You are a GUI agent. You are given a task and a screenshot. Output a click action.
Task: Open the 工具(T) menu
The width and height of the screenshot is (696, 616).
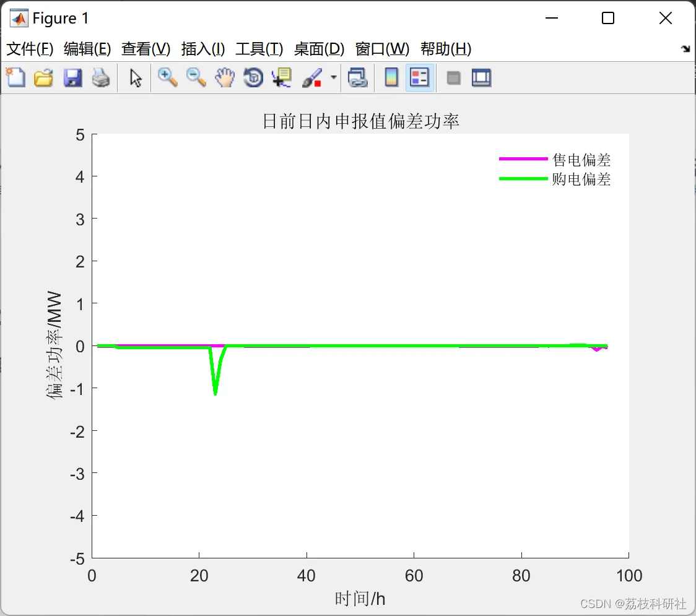pos(259,48)
